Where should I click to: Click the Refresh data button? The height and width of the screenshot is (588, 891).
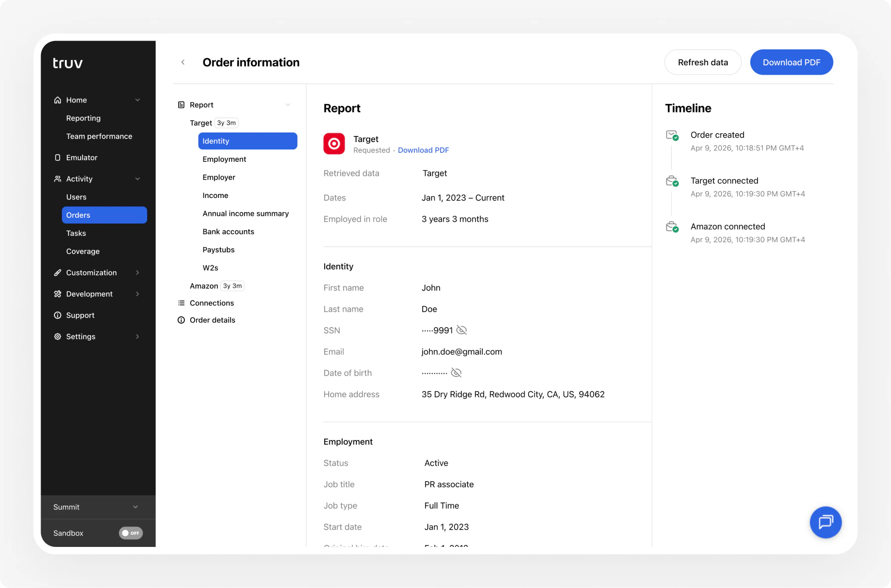click(x=703, y=62)
